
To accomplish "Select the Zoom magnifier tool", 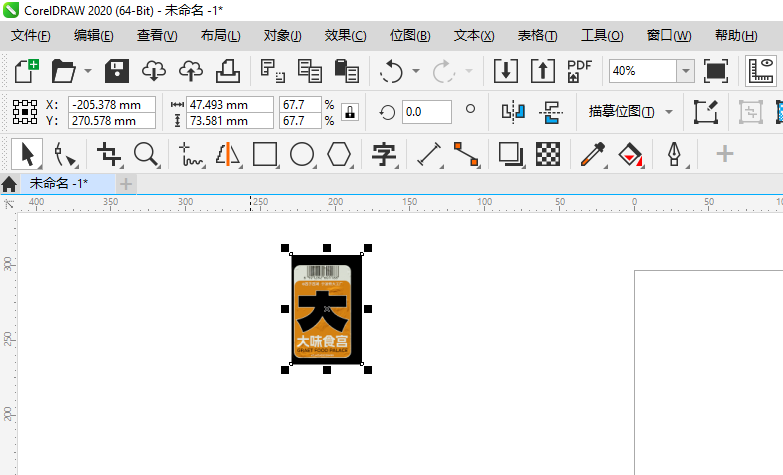I will (146, 154).
